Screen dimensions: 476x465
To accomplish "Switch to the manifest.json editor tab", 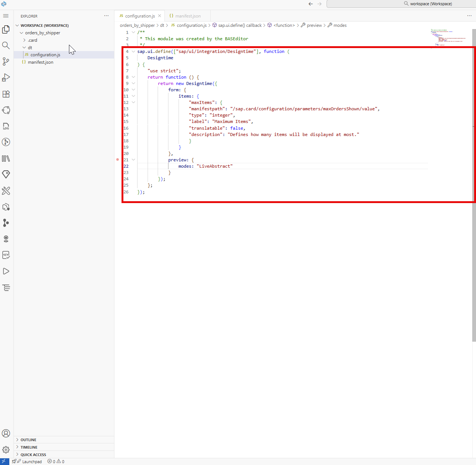I will point(187,16).
